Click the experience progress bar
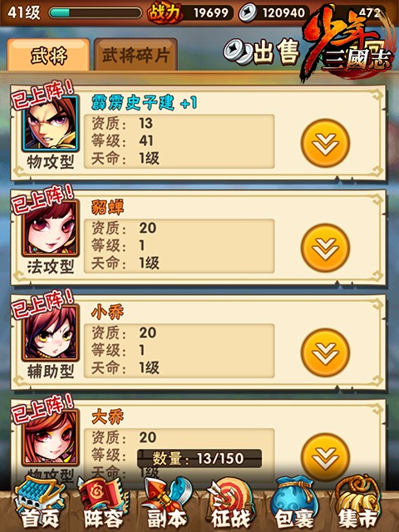Viewport: 399px width, 532px height. [95, 13]
